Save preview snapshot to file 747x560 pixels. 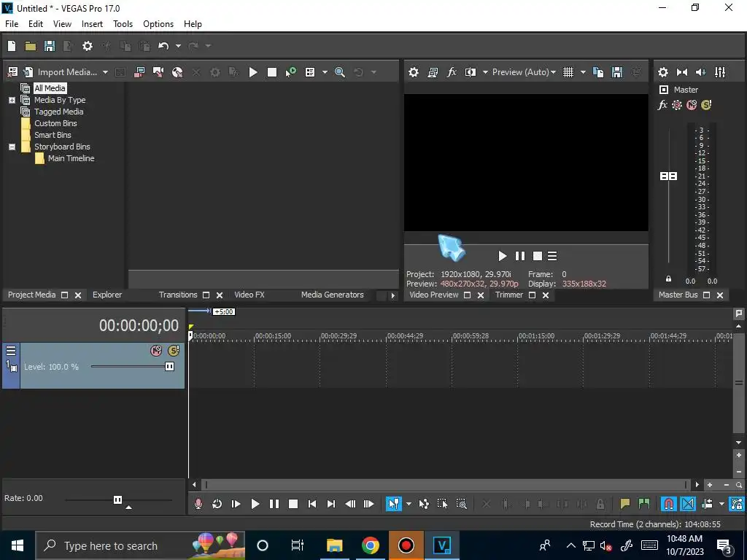coord(617,72)
